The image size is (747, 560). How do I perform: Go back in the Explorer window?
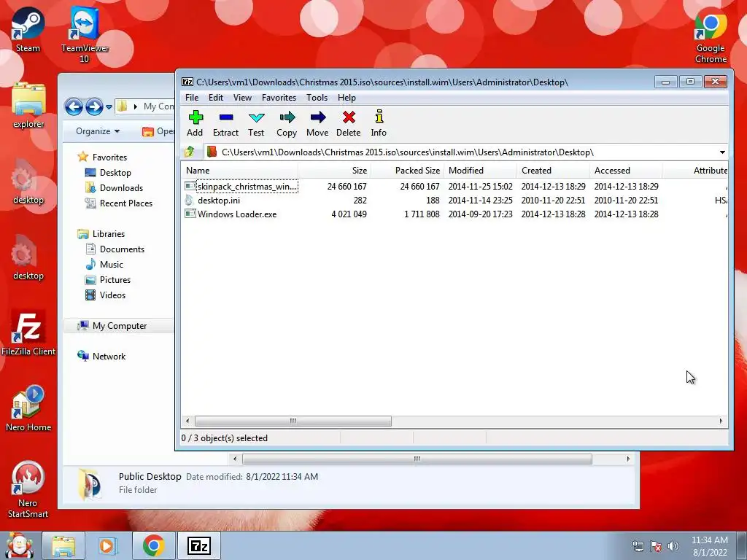point(74,106)
